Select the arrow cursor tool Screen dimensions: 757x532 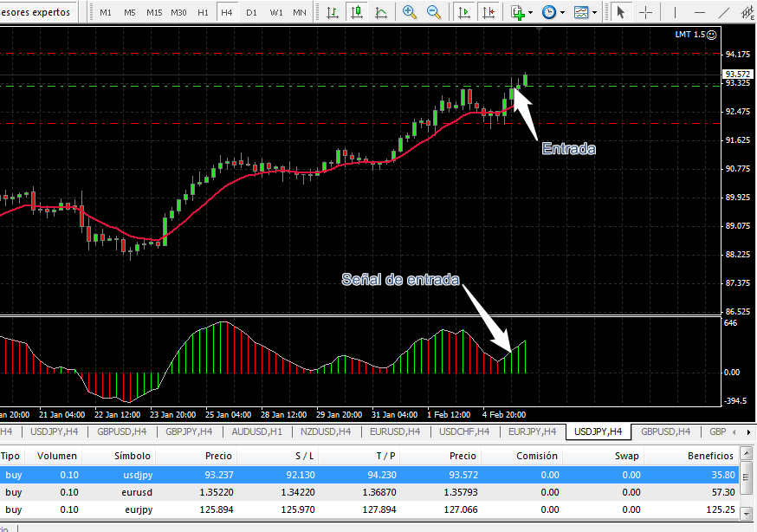coord(621,12)
